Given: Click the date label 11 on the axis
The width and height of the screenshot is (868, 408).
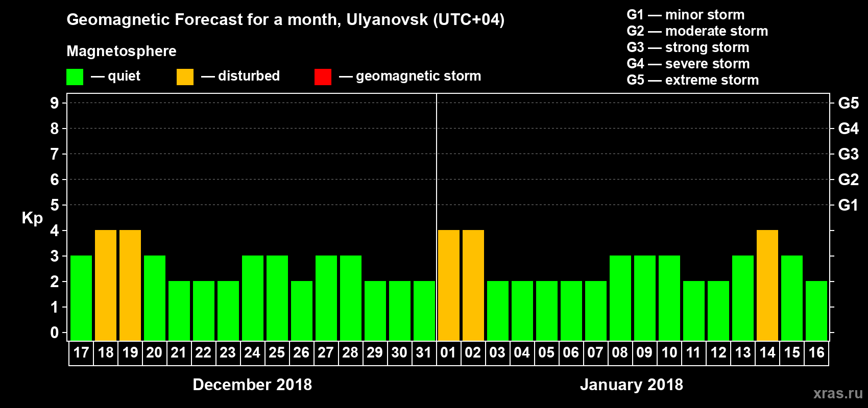Looking at the screenshot, I should (x=693, y=352).
